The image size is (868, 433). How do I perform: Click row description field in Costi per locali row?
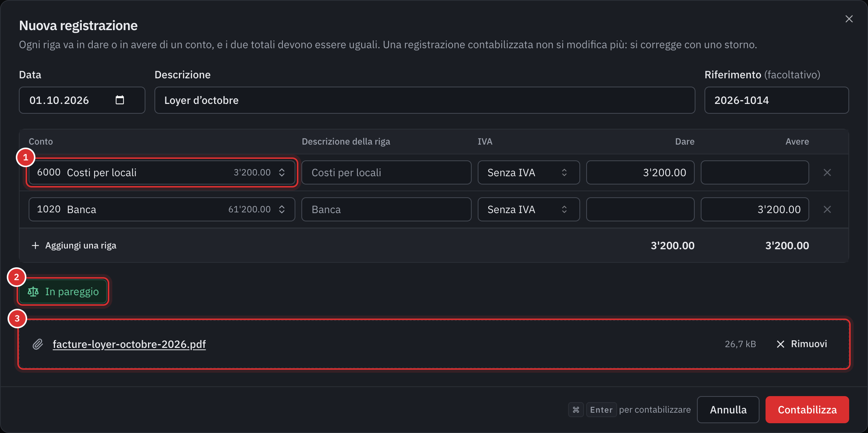[x=386, y=172]
